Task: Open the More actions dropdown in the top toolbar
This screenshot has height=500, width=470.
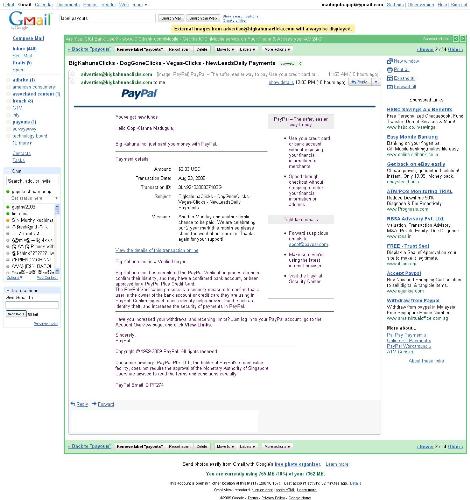Action: 277,49
